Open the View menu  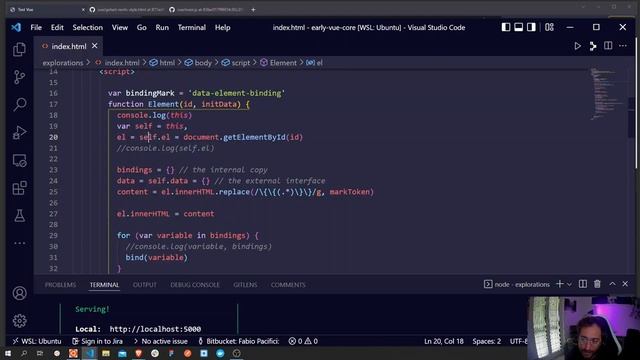(120, 27)
